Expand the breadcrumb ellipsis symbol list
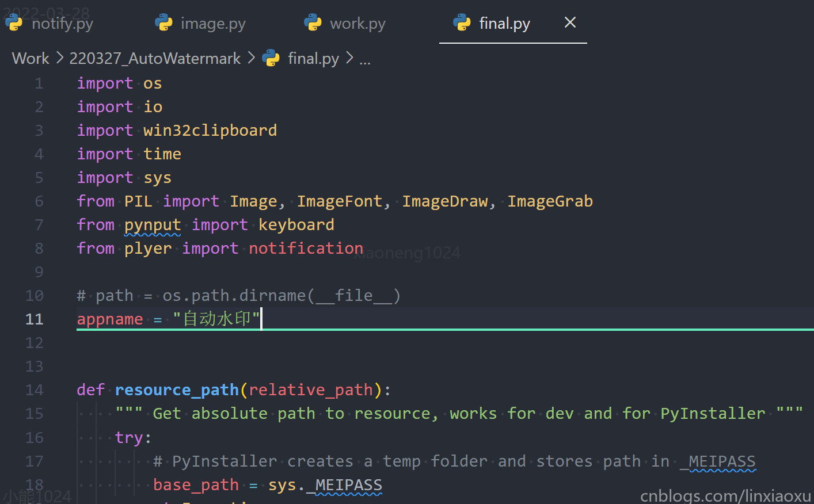The width and height of the screenshot is (814, 504). pyautogui.click(x=365, y=59)
